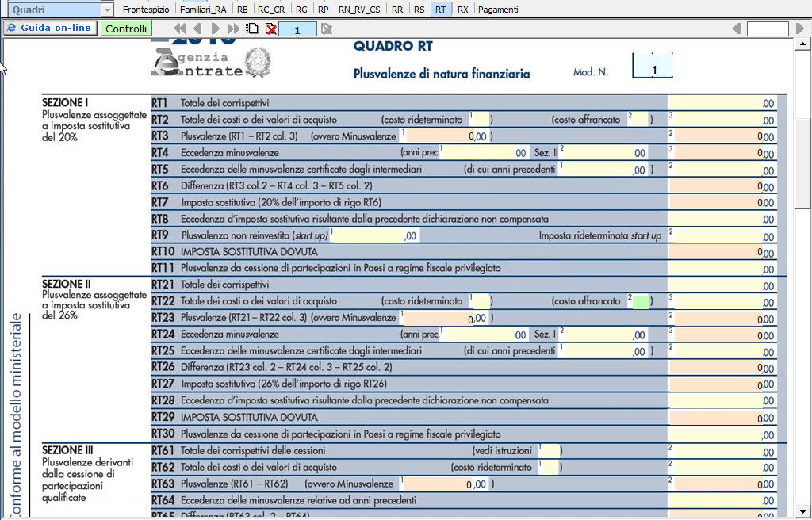Click the Mod. N. field

pos(653,67)
